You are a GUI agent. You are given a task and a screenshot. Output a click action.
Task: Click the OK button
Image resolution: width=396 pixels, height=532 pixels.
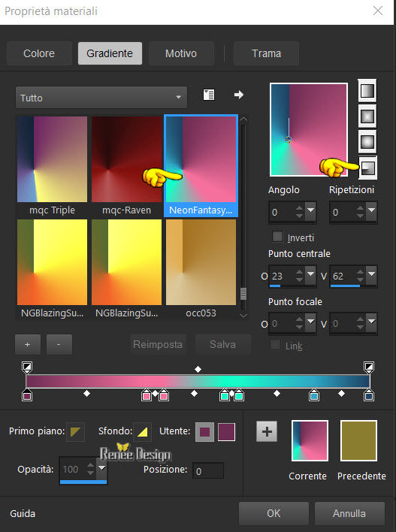pos(274,513)
